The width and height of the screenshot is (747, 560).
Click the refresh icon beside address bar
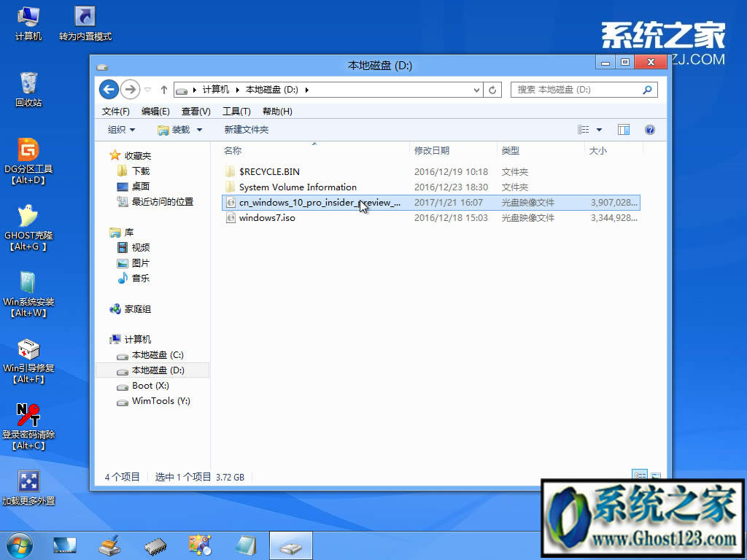click(x=493, y=89)
